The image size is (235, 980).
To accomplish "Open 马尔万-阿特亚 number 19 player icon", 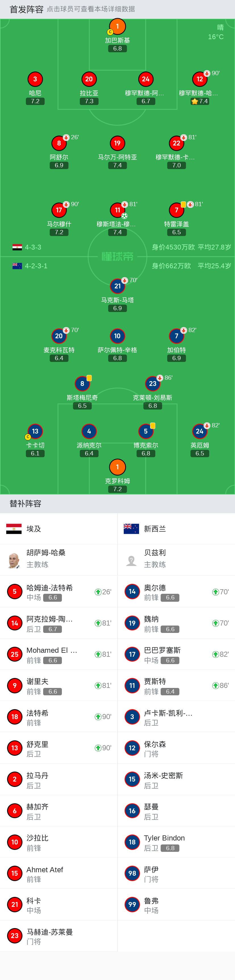I will [x=117, y=143].
